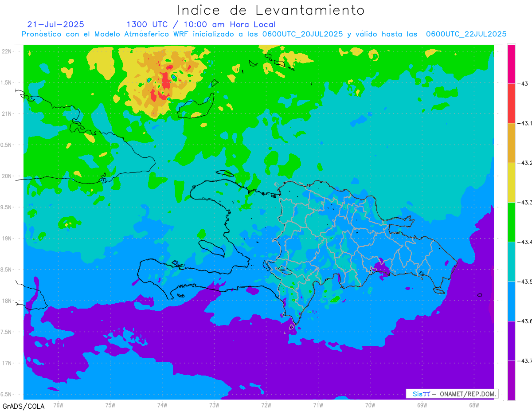The height and width of the screenshot is (411, 532).
Task: Click the 69W longitude label
Action: [422, 405]
